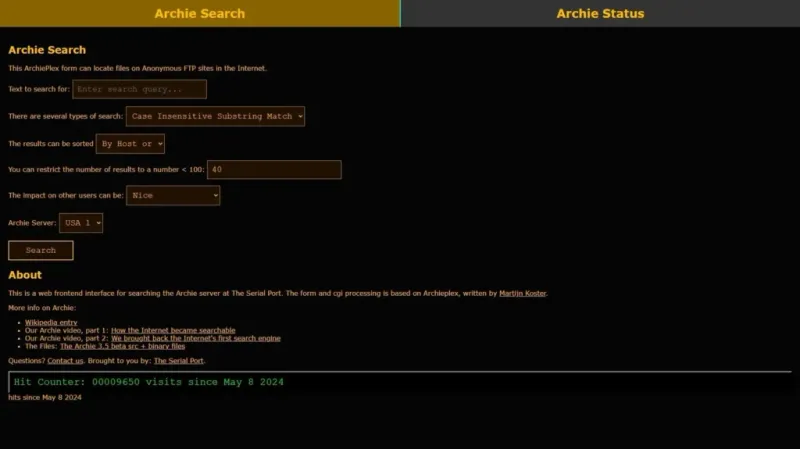
Task: Click the About section heading
Action: tap(25, 275)
